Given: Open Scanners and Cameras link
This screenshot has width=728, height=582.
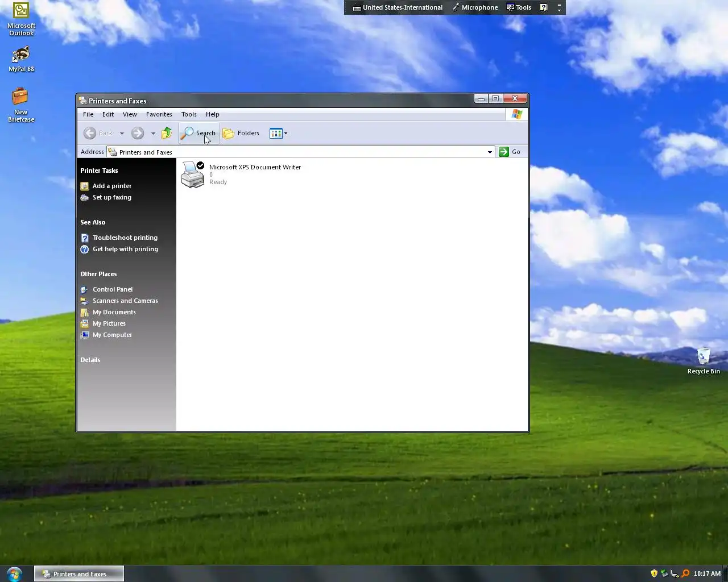Looking at the screenshot, I should pyautogui.click(x=126, y=301).
